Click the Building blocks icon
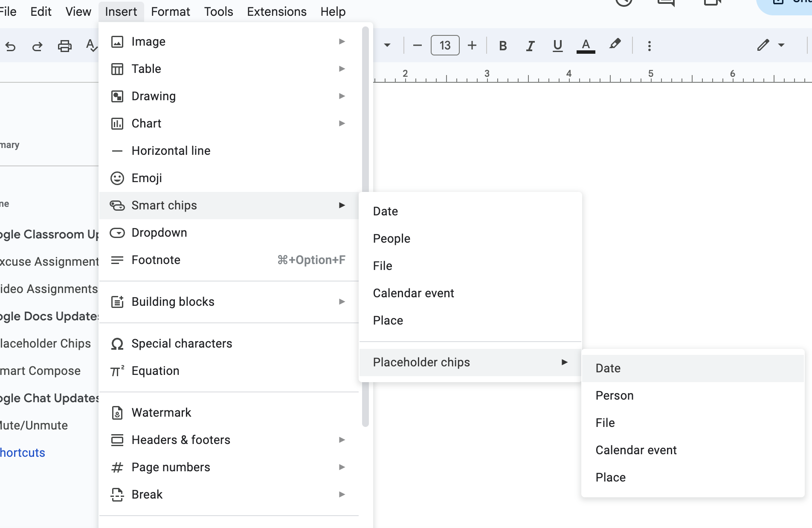The width and height of the screenshot is (812, 528). tap(117, 302)
